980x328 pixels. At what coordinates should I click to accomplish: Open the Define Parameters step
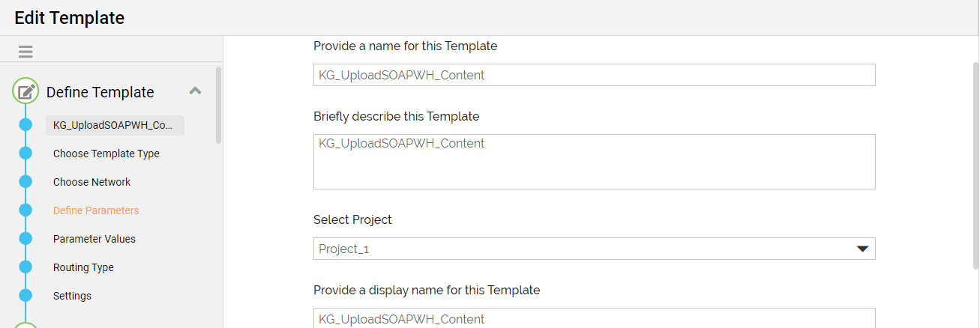[96, 210]
